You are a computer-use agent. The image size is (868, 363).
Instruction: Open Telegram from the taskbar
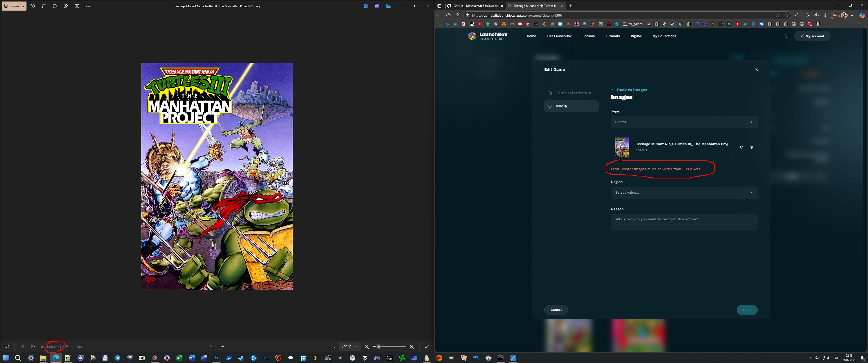(x=117, y=358)
